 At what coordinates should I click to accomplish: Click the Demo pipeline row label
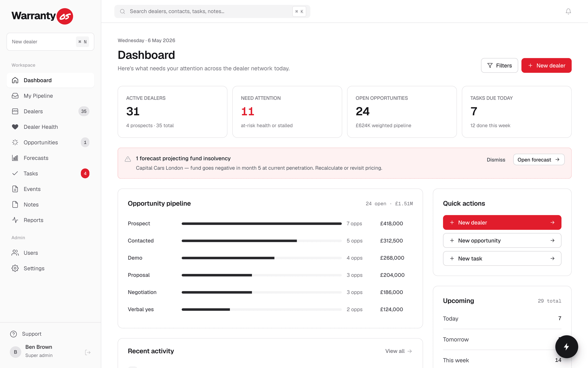point(135,258)
